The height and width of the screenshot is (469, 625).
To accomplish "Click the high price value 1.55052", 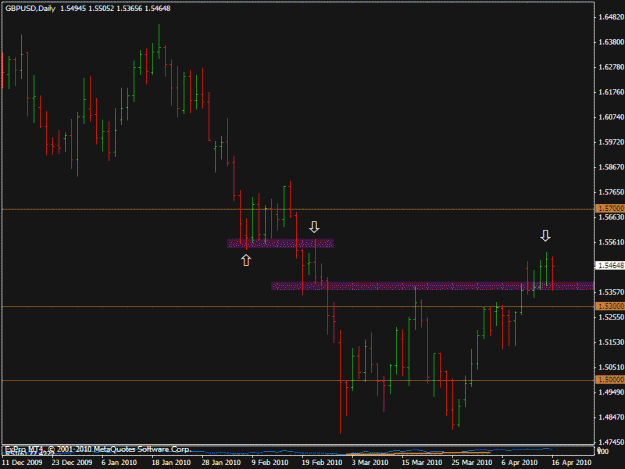I will pyautogui.click(x=101, y=8).
